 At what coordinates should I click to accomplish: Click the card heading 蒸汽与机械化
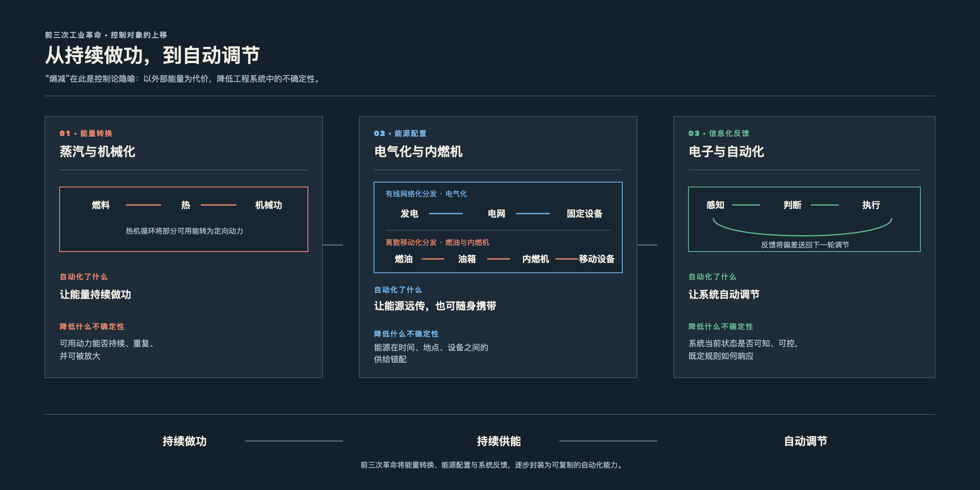[97, 151]
